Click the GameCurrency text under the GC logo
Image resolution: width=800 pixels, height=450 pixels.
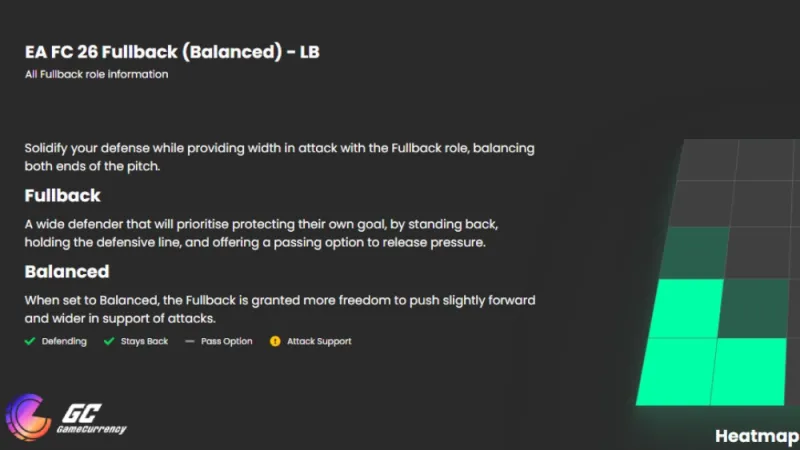(93, 431)
